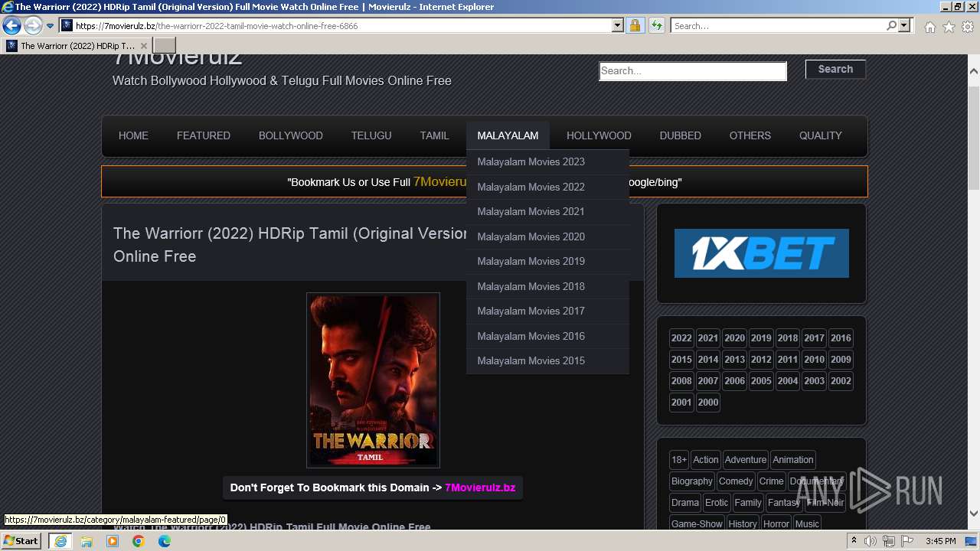Open the 2016 year tag
The width and height of the screenshot is (980, 551).
pyautogui.click(x=841, y=337)
